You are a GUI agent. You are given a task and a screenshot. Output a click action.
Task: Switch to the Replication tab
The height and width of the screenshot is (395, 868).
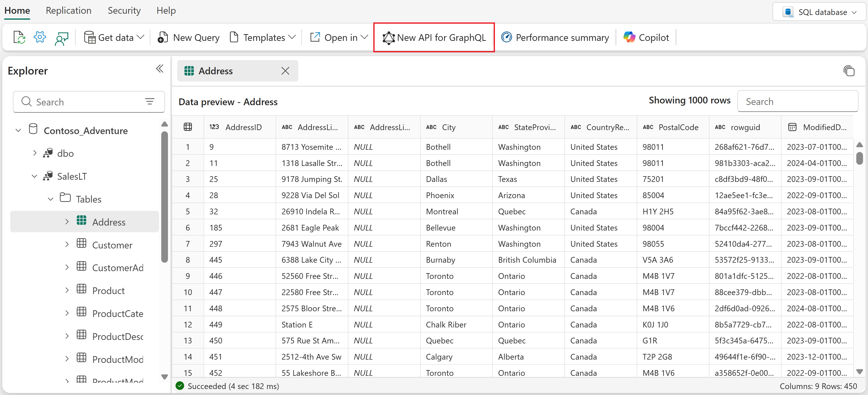coord(68,10)
